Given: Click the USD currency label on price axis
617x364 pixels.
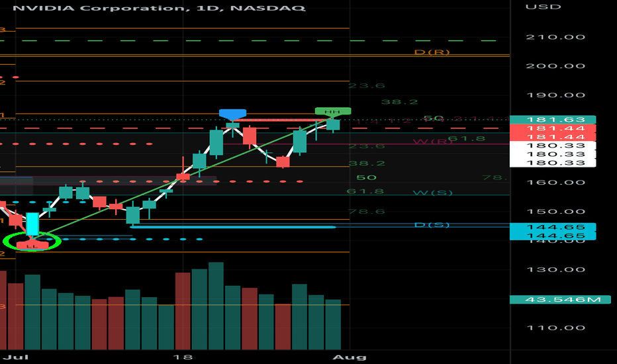Looking at the screenshot, I should click(x=543, y=7).
